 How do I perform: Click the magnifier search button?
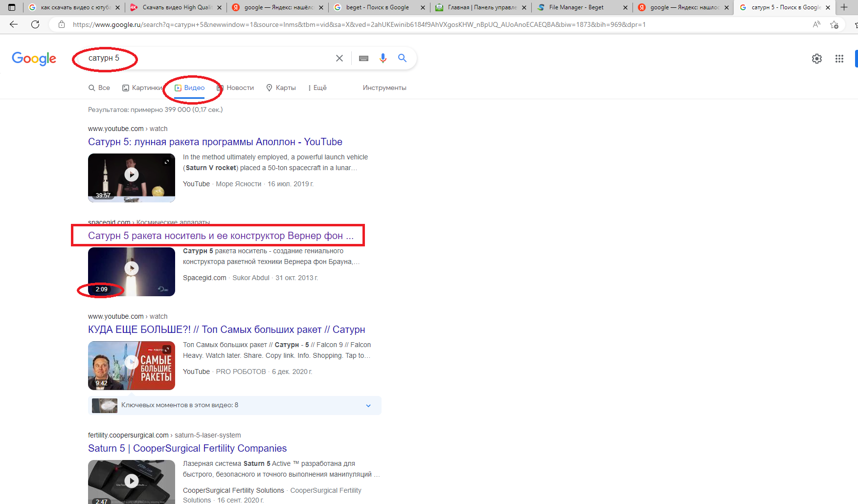point(402,58)
